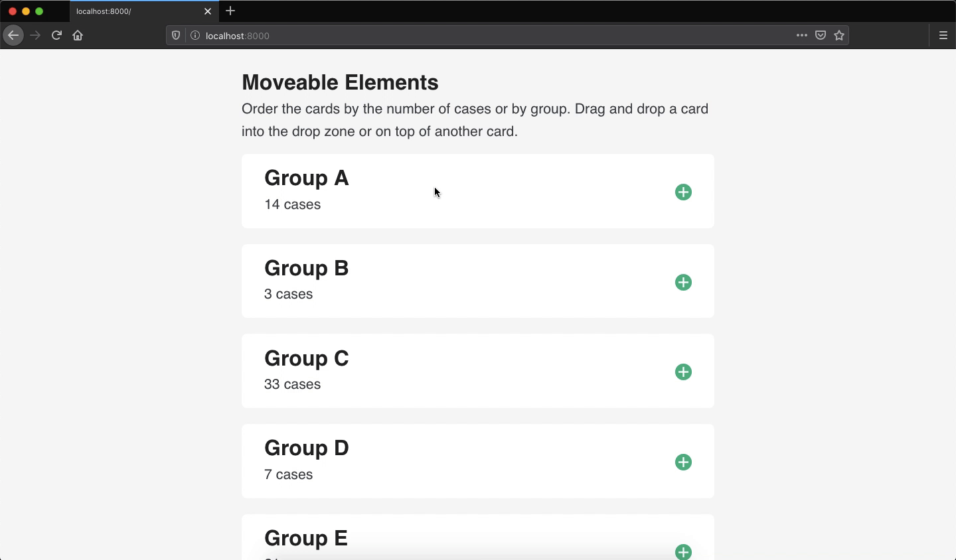Click the green maximize window button
This screenshot has height=560, width=956.
point(39,11)
